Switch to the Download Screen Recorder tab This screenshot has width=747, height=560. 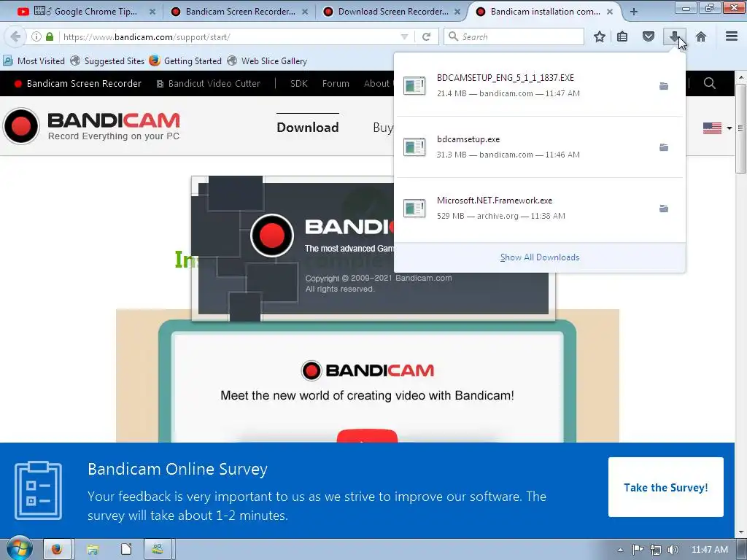tap(392, 12)
